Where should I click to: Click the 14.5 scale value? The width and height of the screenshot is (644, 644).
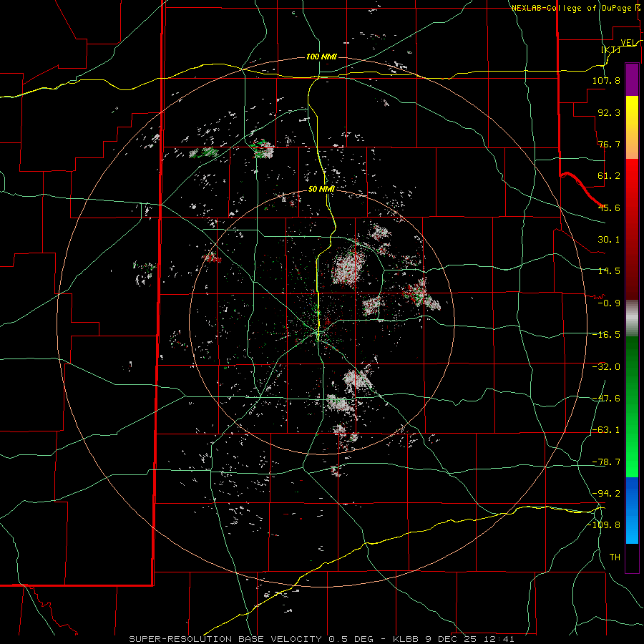609,271
